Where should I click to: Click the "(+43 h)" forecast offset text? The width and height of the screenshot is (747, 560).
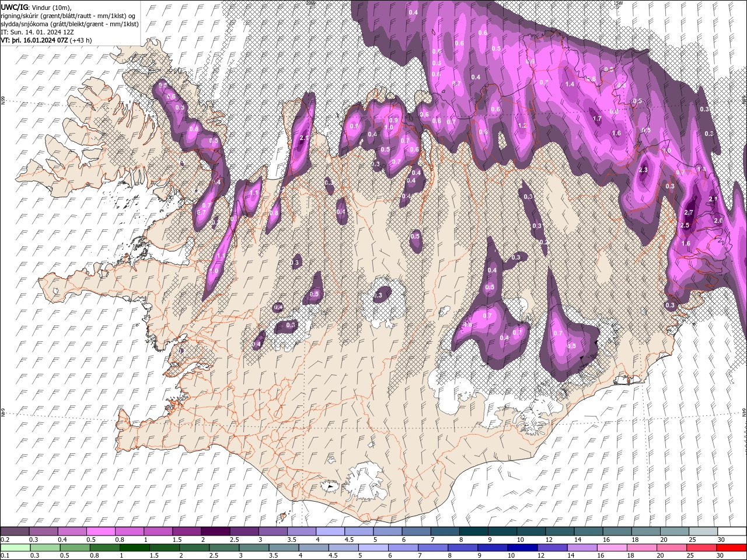coord(82,40)
